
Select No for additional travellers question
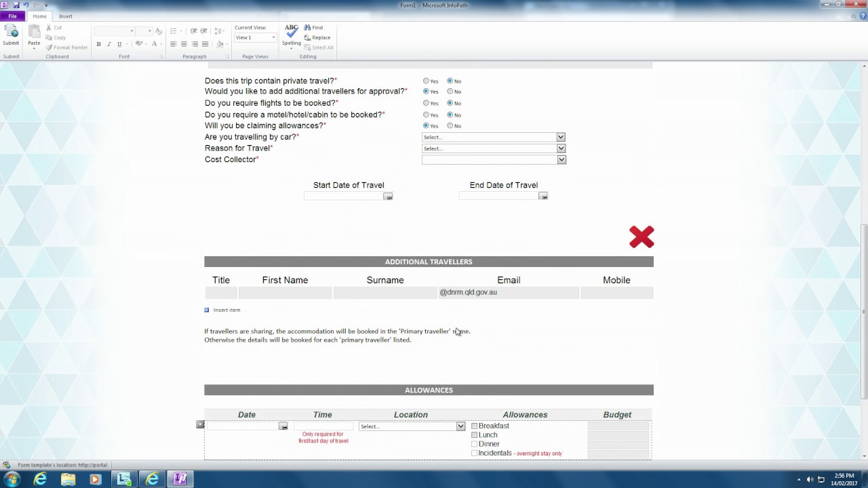[450, 91]
